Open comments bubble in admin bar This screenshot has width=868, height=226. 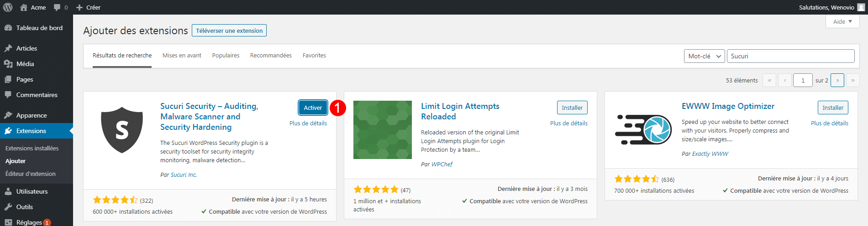(x=57, y=8)
